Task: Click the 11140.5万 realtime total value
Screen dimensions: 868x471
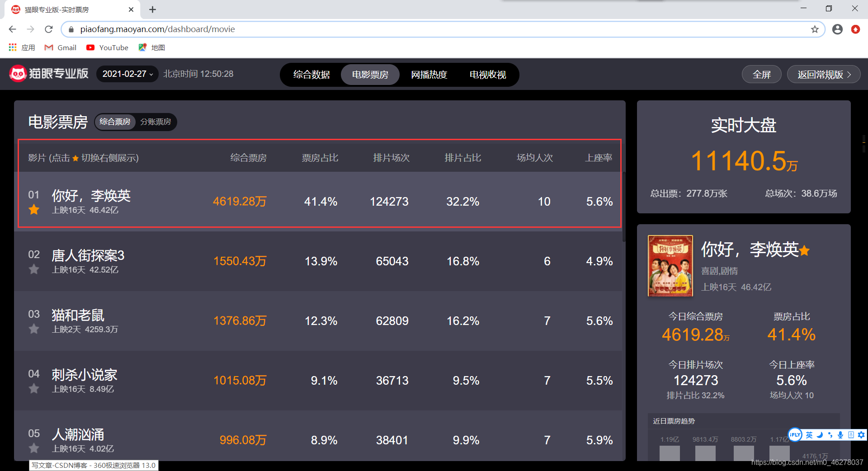Action: click(x=744, y=161)
